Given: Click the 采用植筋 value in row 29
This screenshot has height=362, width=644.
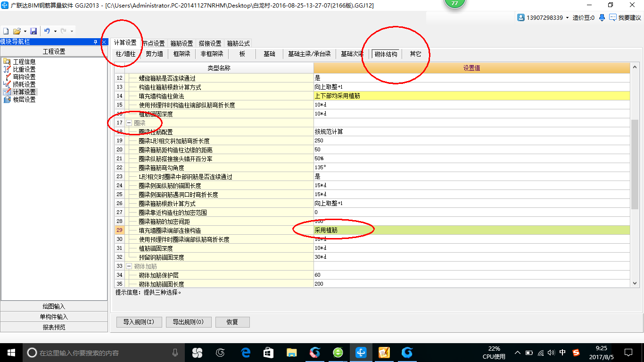Looking at the screenshot, I should coord(471,230).
